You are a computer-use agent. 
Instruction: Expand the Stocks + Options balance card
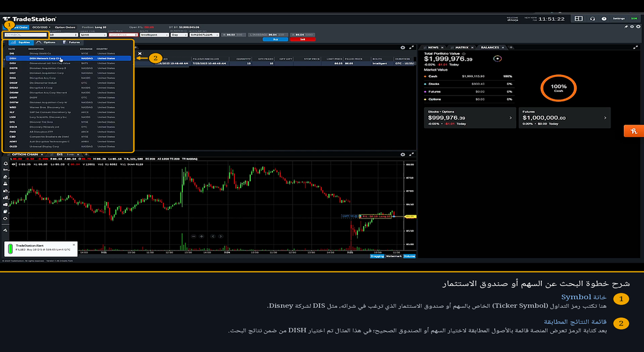[470, 118]
